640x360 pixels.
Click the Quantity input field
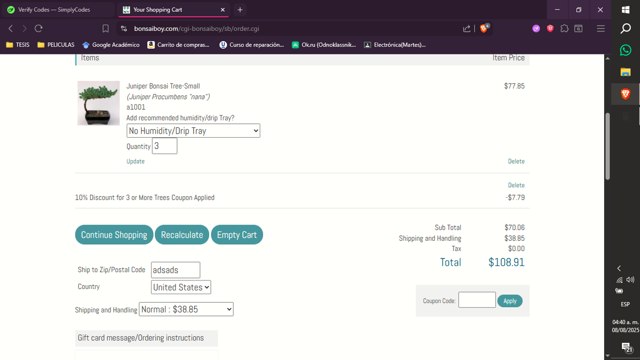pos(164,146)
